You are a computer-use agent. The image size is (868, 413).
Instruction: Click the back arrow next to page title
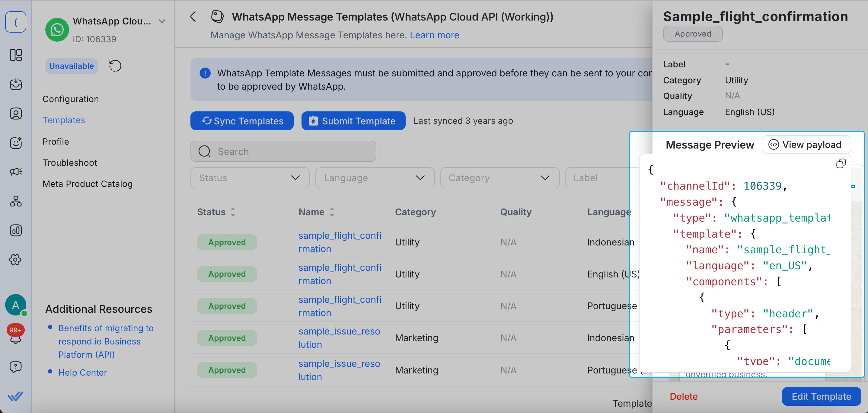coord(193,17)
